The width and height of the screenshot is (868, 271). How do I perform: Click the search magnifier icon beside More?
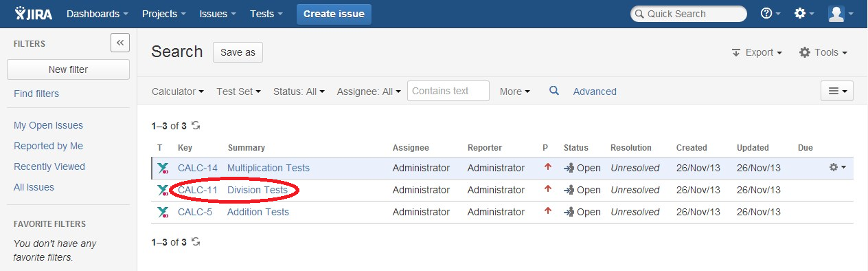(554, 91)
